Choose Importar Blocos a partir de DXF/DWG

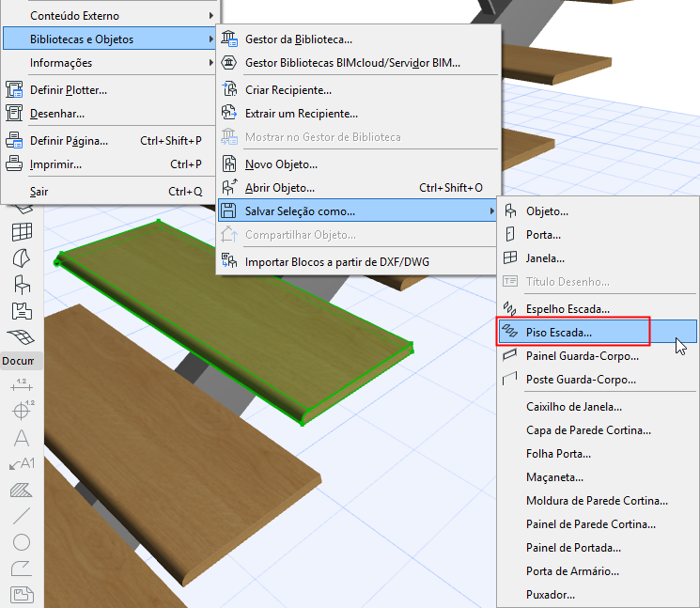pyautogui.click(x=357, y=262)
